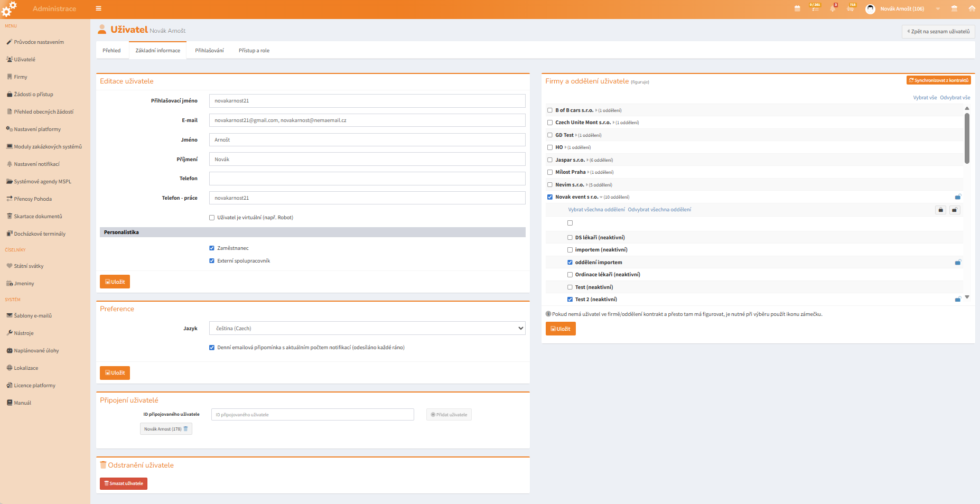Check the DS lékaři (neaktivní) checkbox
The height and width of the screenshot is (504, 980).
(570, 238)
